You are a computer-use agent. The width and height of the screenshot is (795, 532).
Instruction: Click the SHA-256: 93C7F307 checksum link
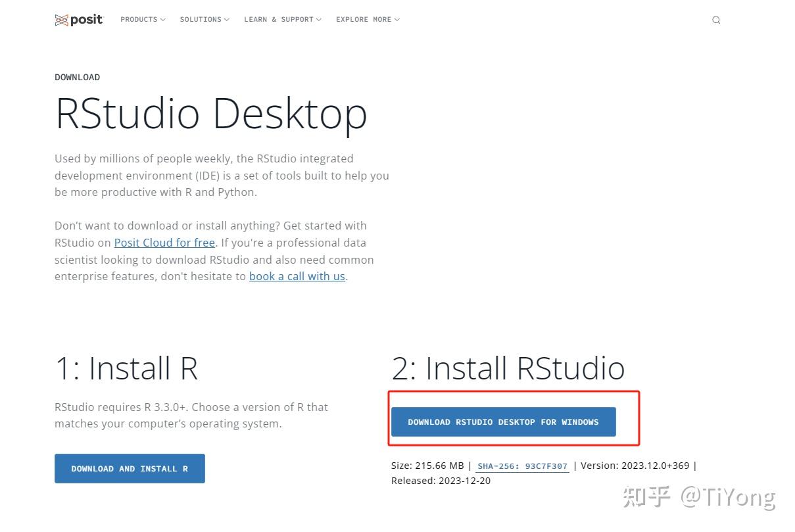pyautogui.click(x=522, y=466)
